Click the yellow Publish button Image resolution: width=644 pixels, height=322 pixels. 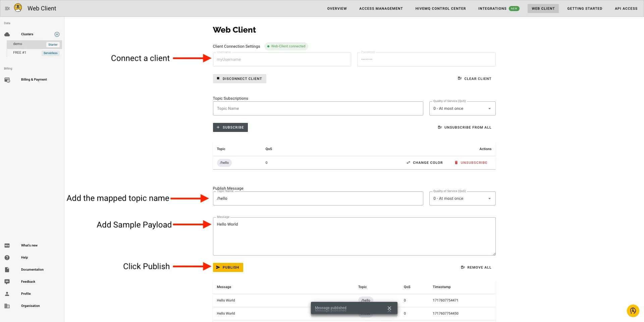click(228, 268)
